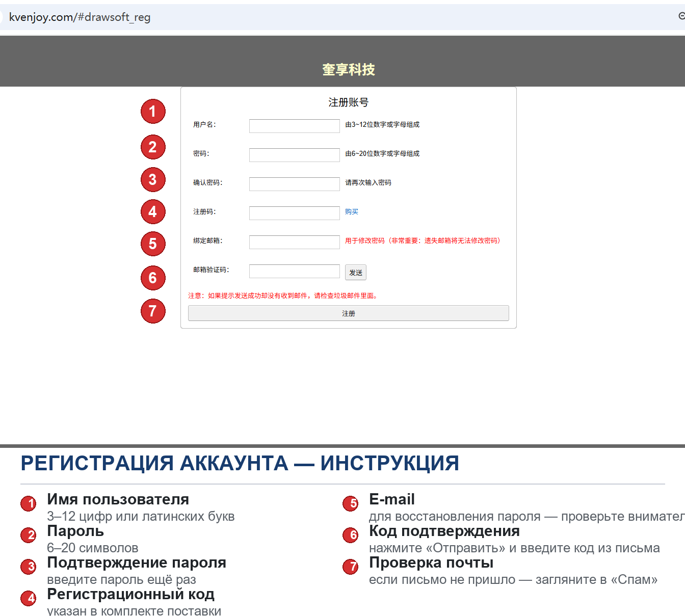The height and width of the screenshot is (616, 685).
Task: Open the 购买 purchase link
Action: coord(352,211)
